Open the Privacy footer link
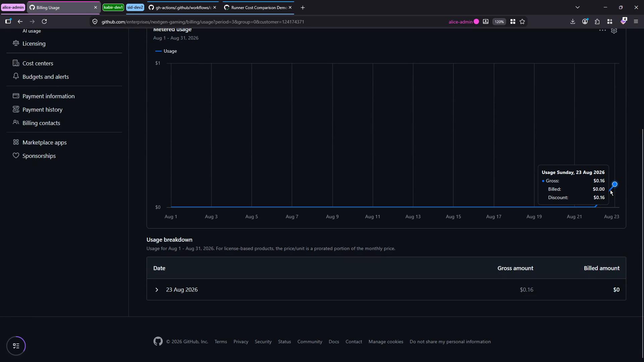Viewport: 644px width, 362px height. [241, 342]
